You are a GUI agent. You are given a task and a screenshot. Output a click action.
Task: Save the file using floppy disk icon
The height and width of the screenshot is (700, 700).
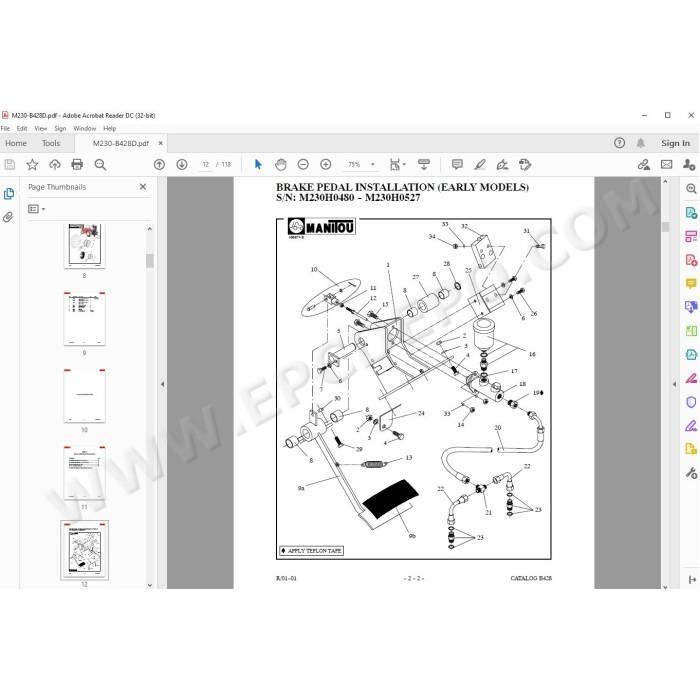tap(10, 165)
